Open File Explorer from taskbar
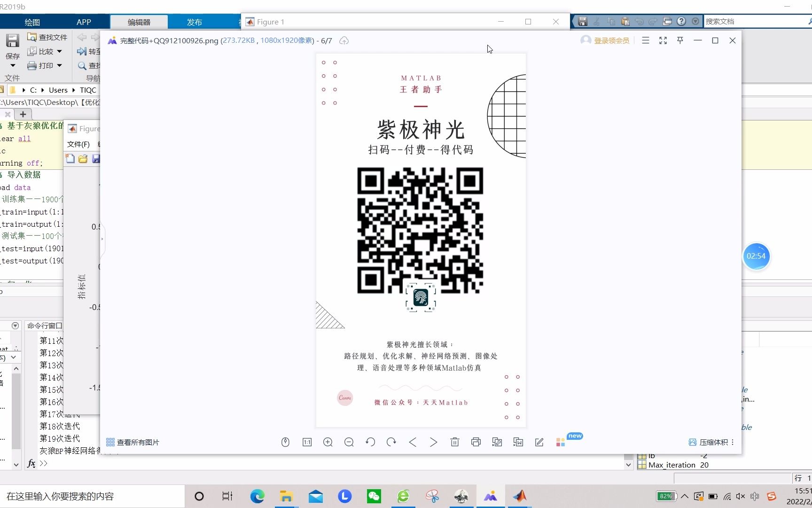The image size is (812, 508). tap(286, 496)
